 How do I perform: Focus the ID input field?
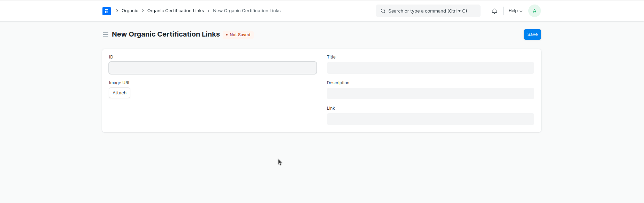coord(213,68)
